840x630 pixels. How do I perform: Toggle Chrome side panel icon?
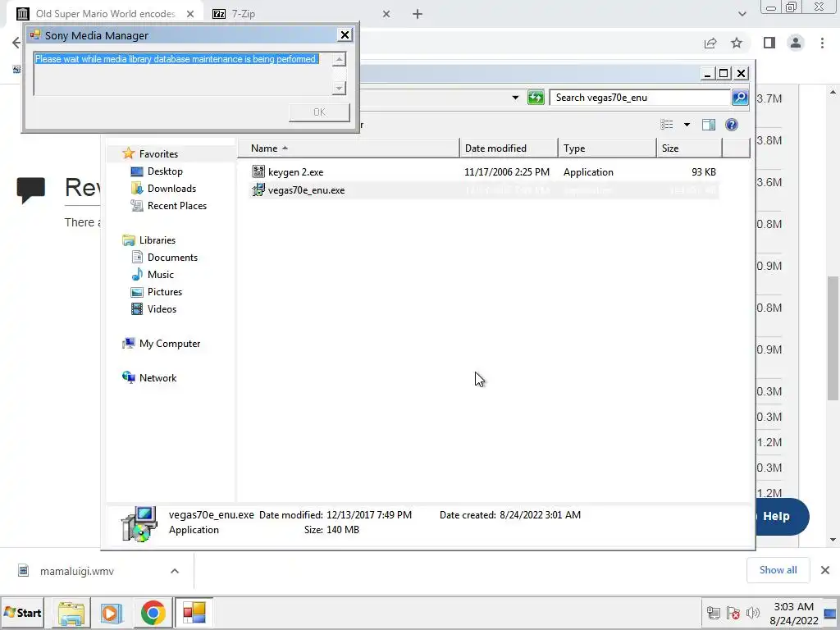(x=769, y=43)
